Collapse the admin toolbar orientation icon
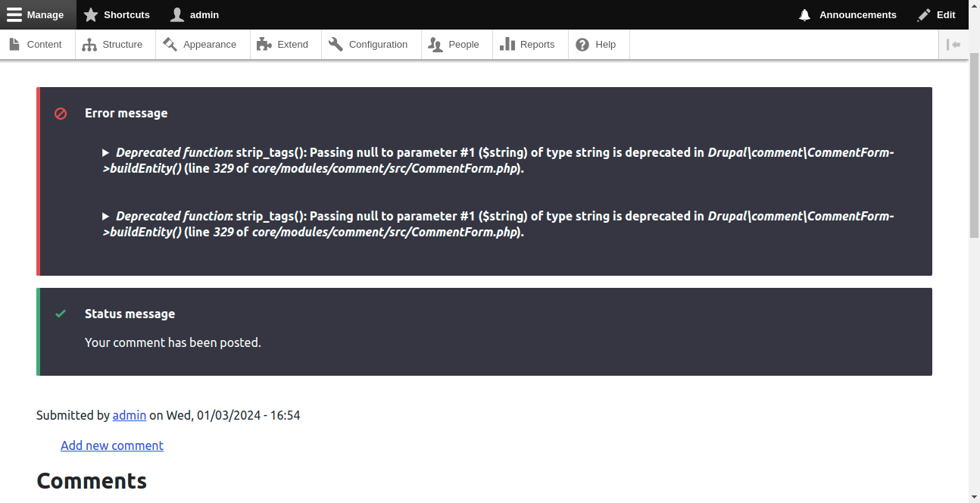 954,45
